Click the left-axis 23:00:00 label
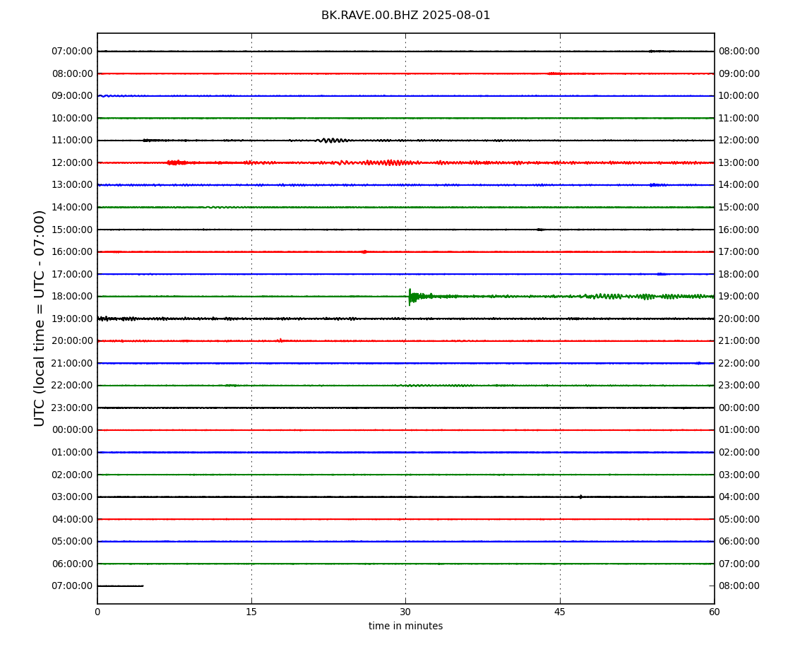The image size is (812, 671). point(73,408)
